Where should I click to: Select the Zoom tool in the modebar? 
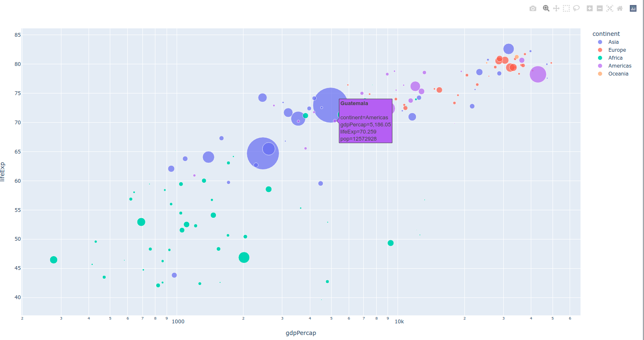(546, 8)
